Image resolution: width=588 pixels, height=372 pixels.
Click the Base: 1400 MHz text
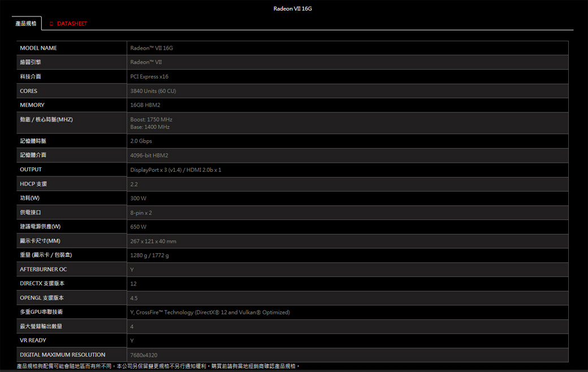point(150,127)
